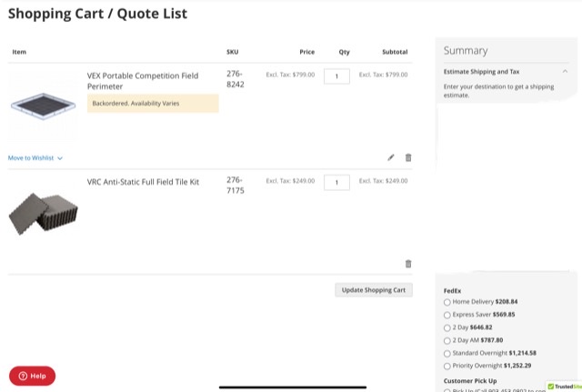
Task: Select FedEx Express Saver $569.85 option
Action: pos(447,316)
